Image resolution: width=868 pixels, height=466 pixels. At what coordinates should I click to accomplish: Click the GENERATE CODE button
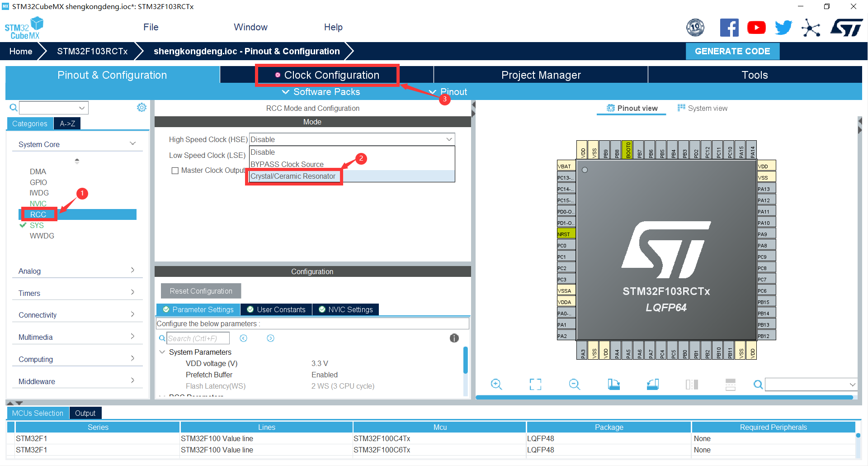[732, 51]
